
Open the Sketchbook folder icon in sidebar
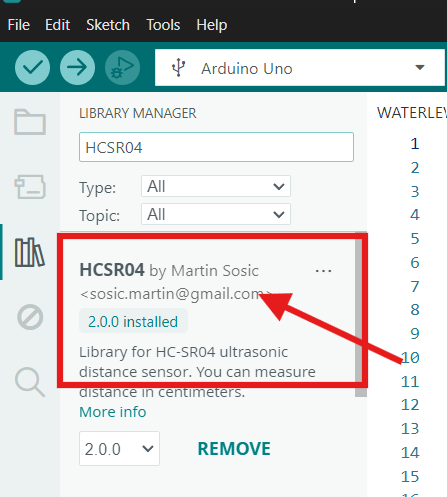coord(30,122)
